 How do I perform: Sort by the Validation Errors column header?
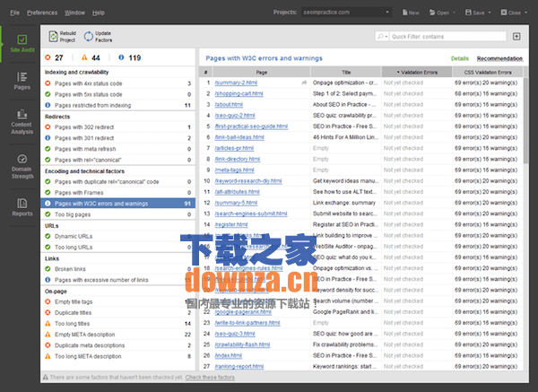point(417,72)
